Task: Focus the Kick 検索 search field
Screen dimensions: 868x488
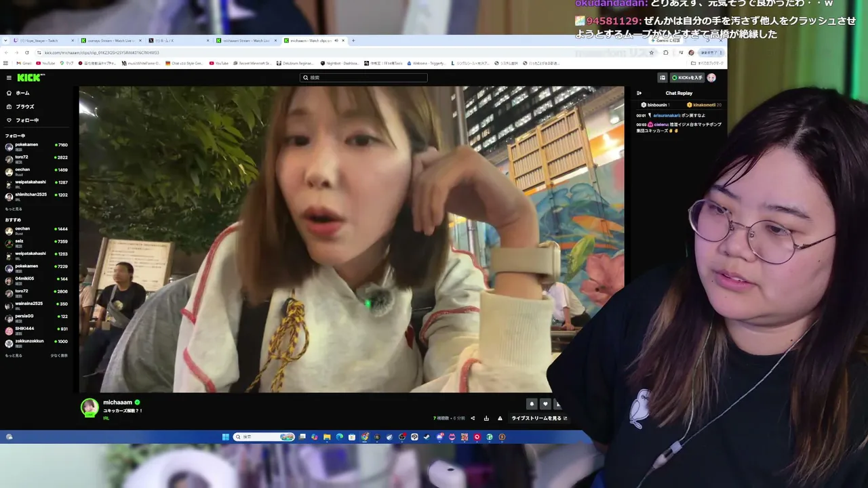Action: click(363, 78)
